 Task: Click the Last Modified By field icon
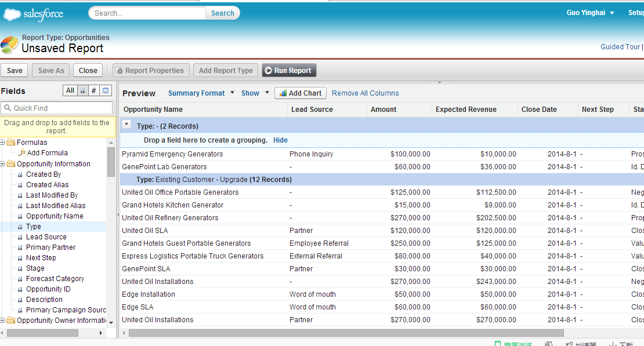[20, 195]
